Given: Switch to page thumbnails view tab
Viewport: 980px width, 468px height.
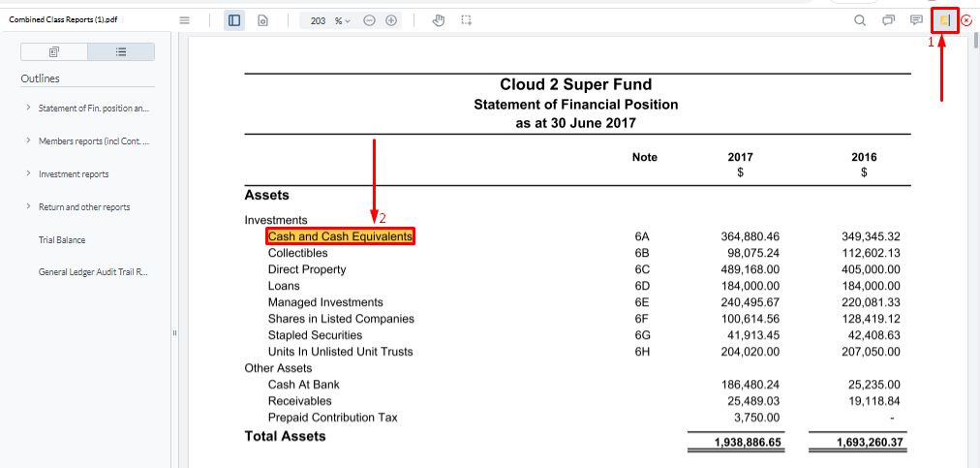Looking at the screenshot, I should point(54,52).
